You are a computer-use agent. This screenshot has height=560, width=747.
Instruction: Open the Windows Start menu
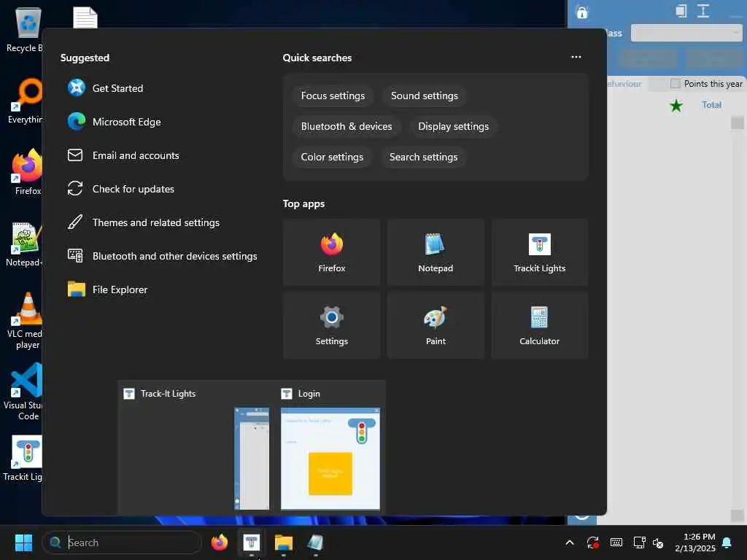point(23,542)
